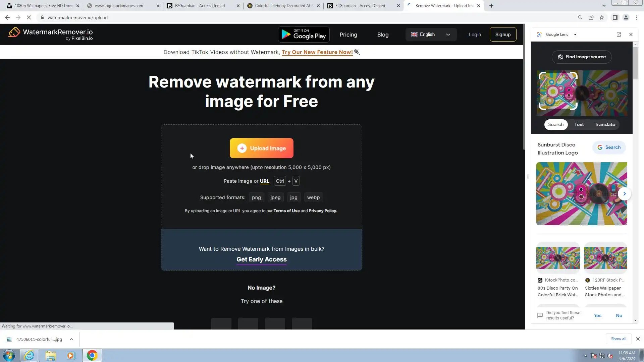Image resolution: width=644 pixels, height=362 pixels.
Task: Click the WatermarkRemover.io logo icon
Action: pyautogui.click(x=14, y=33)
